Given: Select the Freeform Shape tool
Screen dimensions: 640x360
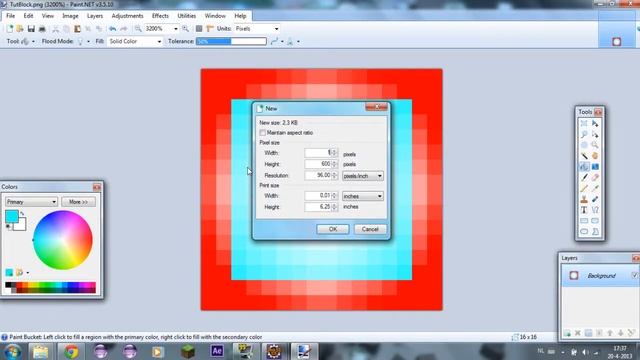Looking at the screenshot, I should pos(595,231).
